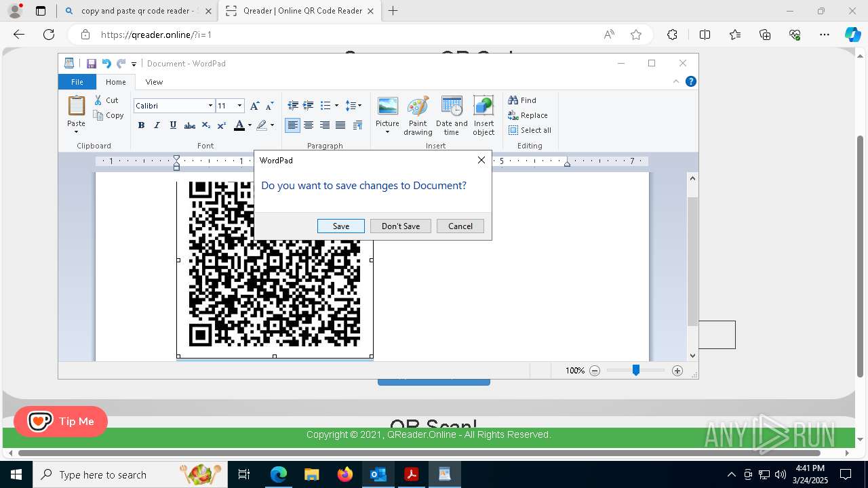Screen dimensions: 868x488
Task: Click the zoom out minus button
Action: [595, 371]
